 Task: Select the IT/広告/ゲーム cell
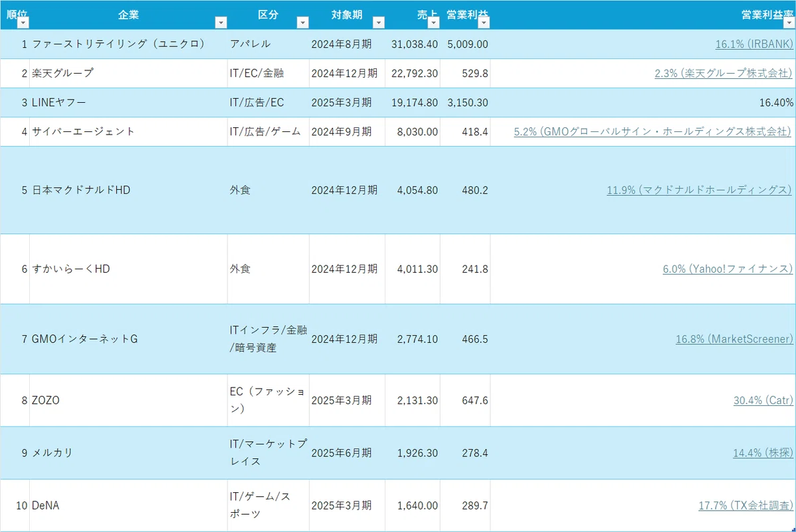(x=269, y=132)
